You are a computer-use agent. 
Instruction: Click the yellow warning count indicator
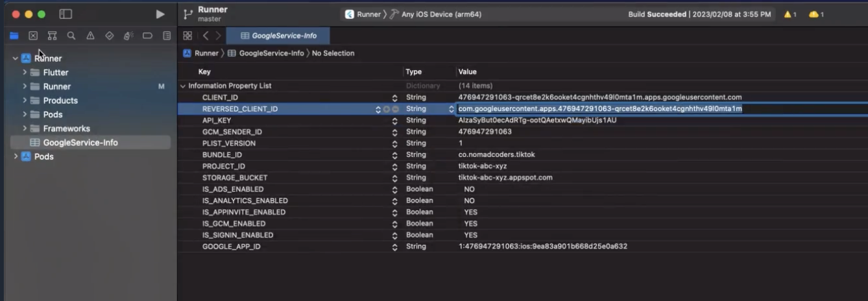tap(790, 14)
